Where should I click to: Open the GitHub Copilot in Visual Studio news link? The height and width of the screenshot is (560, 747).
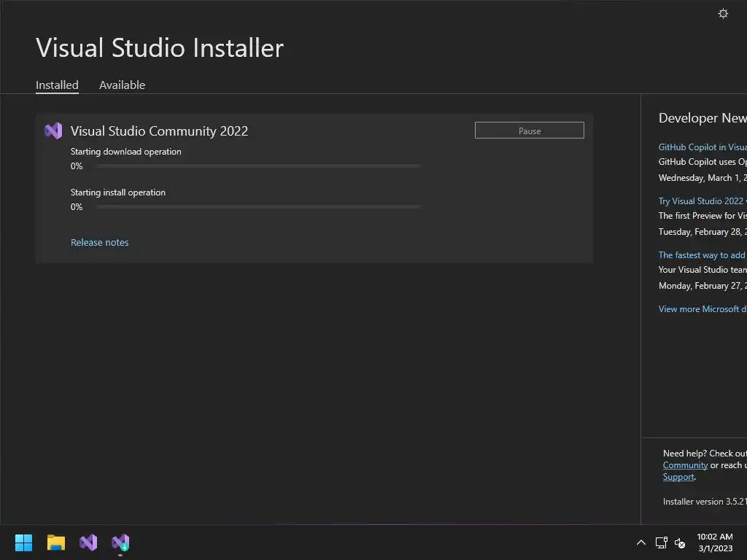pyautogui.click(x=703, y=147)
